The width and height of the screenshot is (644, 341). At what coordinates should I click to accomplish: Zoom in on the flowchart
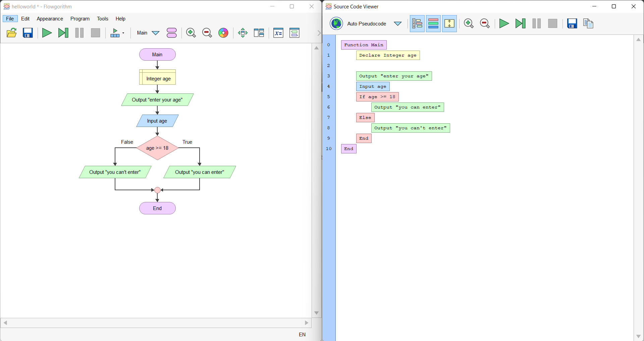click(191, 33)
